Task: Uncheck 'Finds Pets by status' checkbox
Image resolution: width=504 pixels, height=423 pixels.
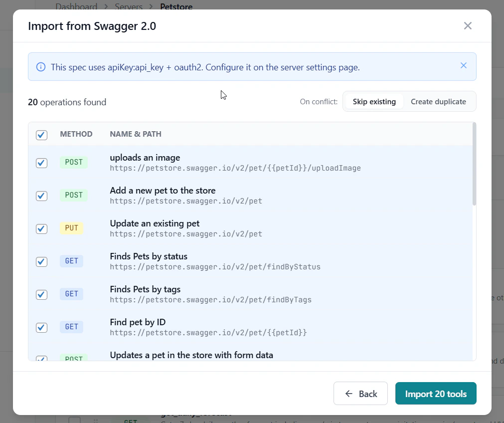Action: click(x=41, y=261)
